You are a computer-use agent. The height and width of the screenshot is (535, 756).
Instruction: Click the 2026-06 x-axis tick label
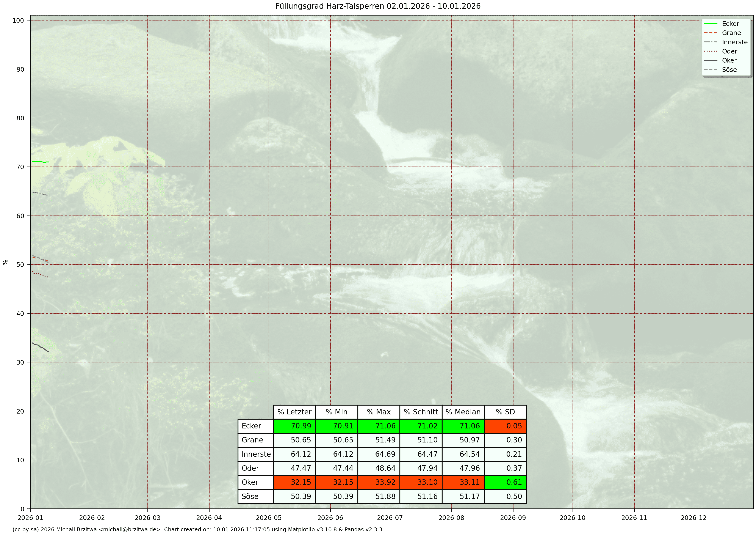pyautogui.click(x=330, y=518)
